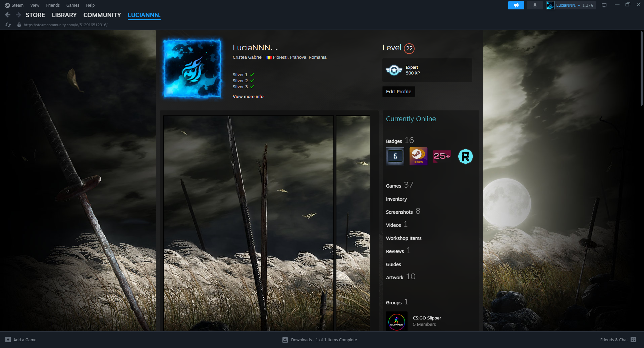Open the 25+ game collector badge
This screenshot has height=348, width=644.
442,156
